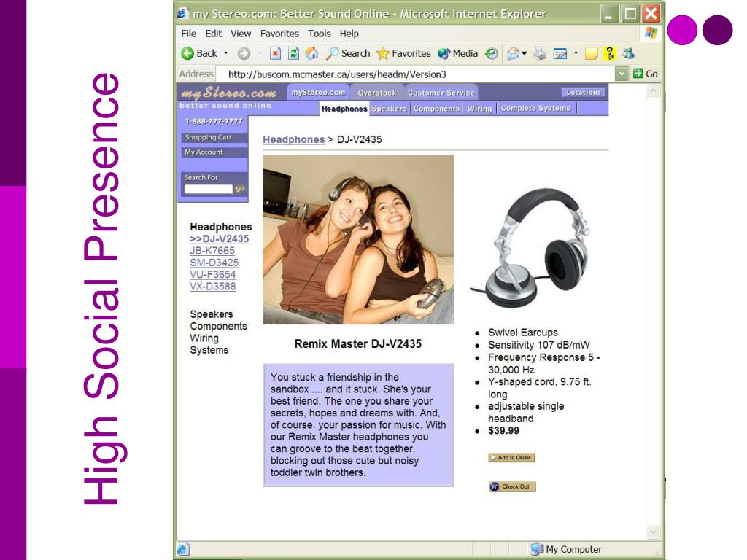The height and width of the screenshot is (560, 747).
Task: Click Components in the left sidebar
Action: pos(218,326)
